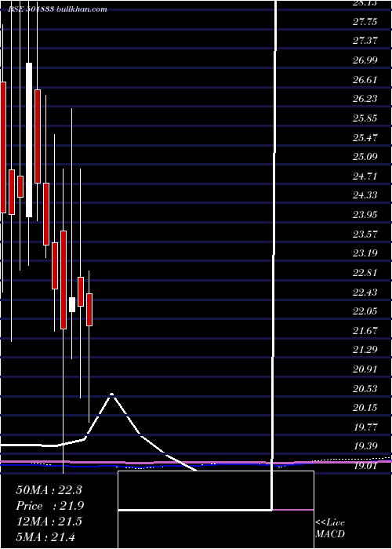Click the 23.19 price axis label
The image size is (392, 549).
pyautogui.click(x=365, y=253)
